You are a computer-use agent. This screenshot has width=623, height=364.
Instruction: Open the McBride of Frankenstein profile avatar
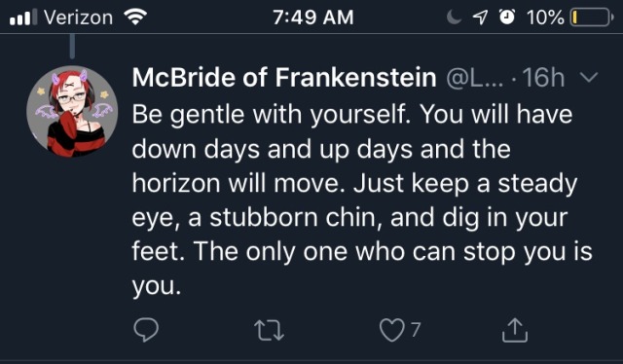(72, 112)
